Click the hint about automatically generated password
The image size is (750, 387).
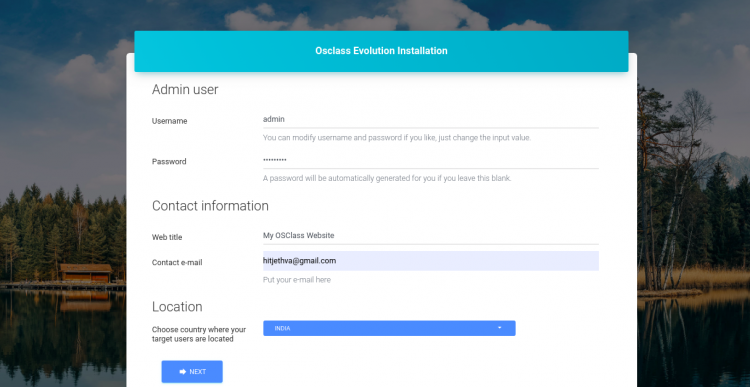point(387,178)
